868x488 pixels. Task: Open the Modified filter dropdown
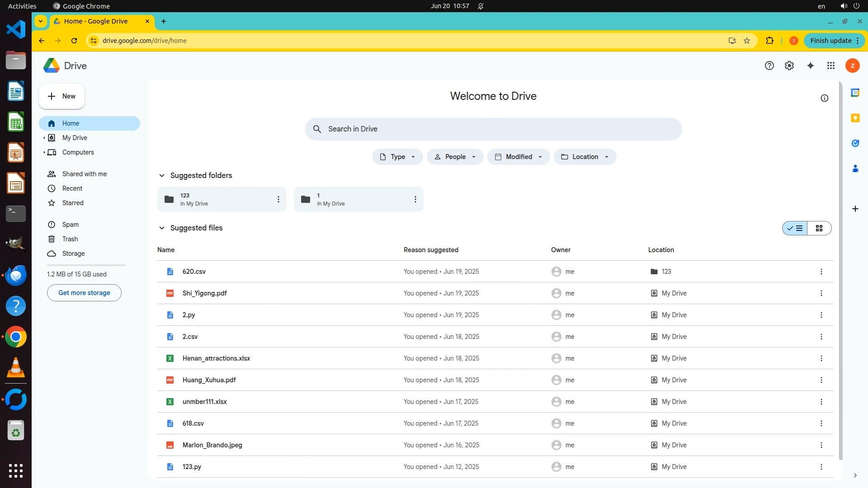coord(518,157)
